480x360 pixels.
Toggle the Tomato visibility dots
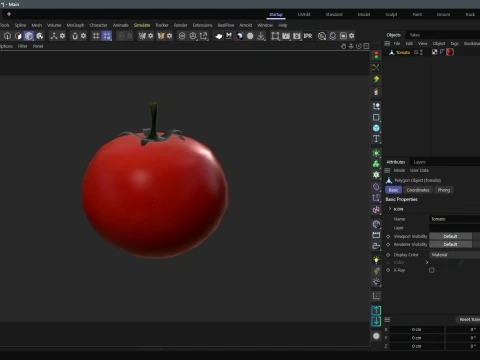[421, 52]
